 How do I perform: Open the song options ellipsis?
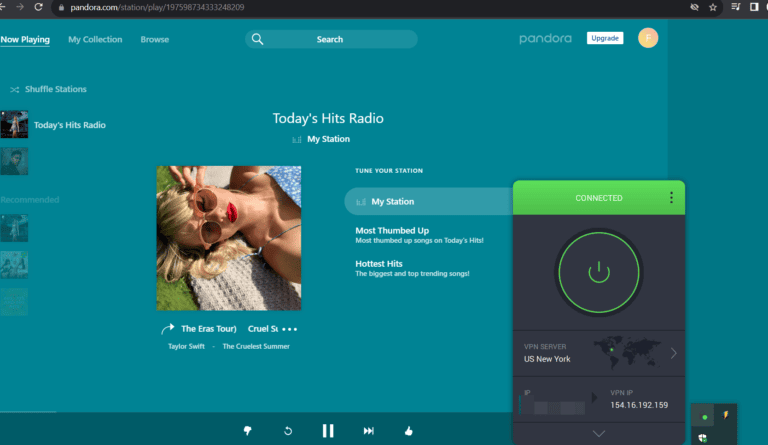point(289,329)
